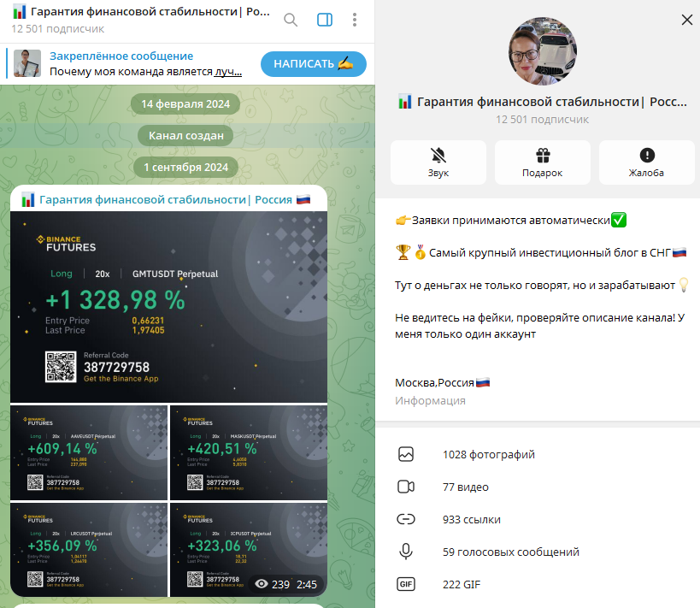700x608 pixels.
Task: Open 1028 фотографий media section
Action: coord(538,454)
